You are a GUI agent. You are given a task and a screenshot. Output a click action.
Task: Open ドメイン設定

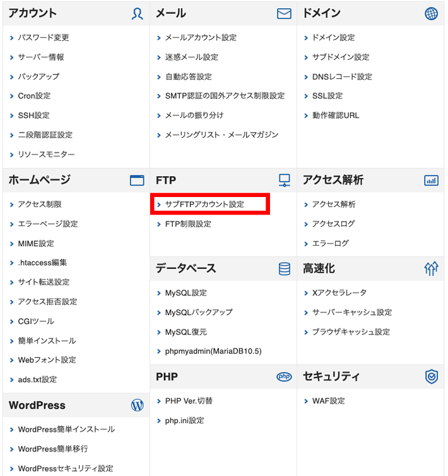pyautogui.click(x=334, y=38)
